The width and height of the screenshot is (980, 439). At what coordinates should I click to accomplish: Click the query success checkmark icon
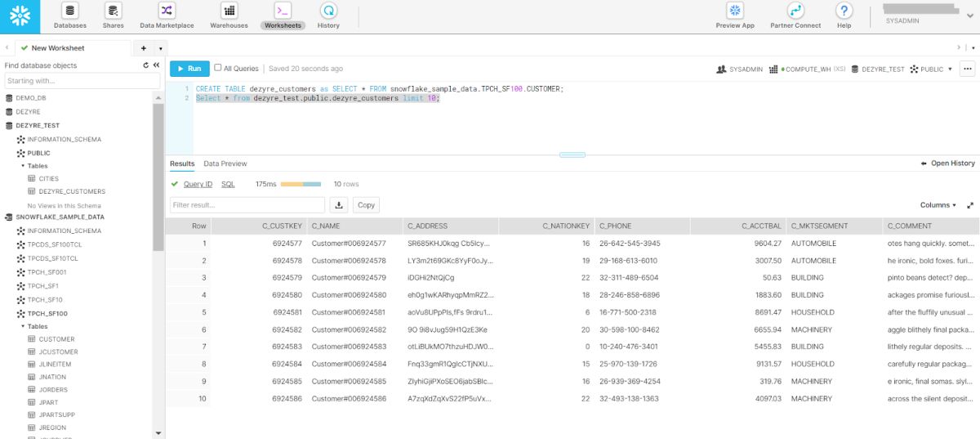tap(175, 184)
